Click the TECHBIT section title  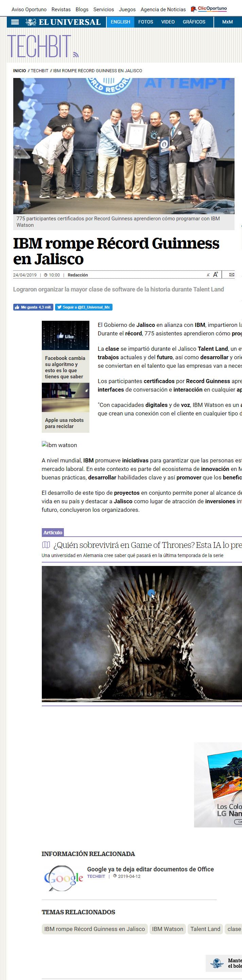coord(39,46)
